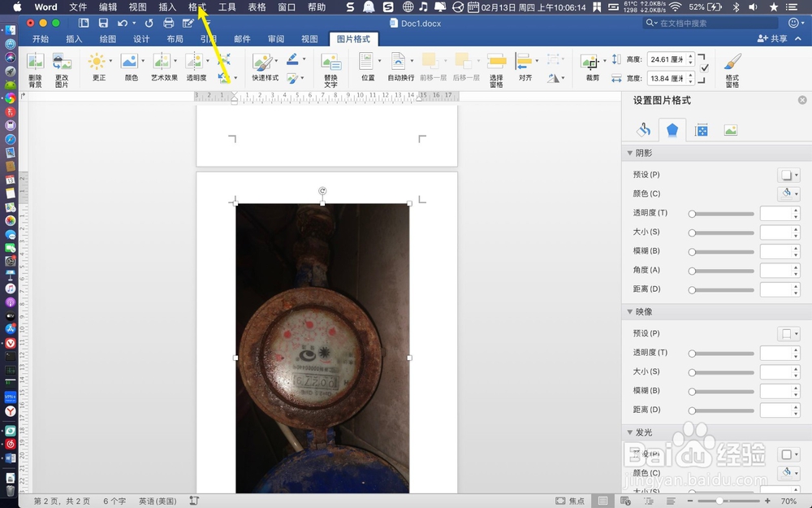Increase shadow 角度 (A) stepper value
The width and height of the screenshot is (812, 508).
point(796,267)
